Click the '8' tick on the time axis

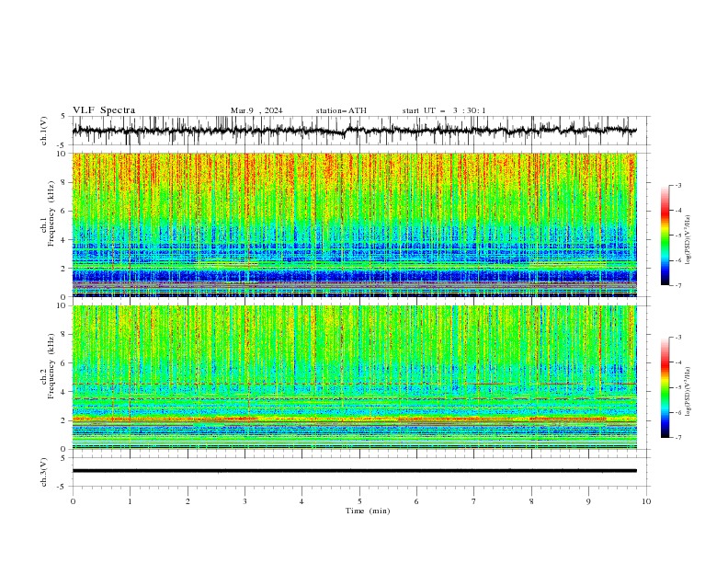[531, 501]
